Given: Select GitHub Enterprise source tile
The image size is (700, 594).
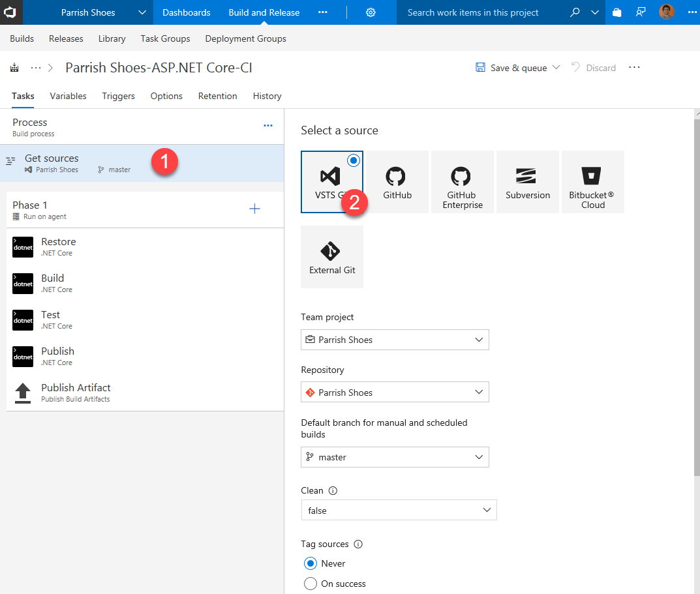Looking at the screenshot, I should coord(462,181).
